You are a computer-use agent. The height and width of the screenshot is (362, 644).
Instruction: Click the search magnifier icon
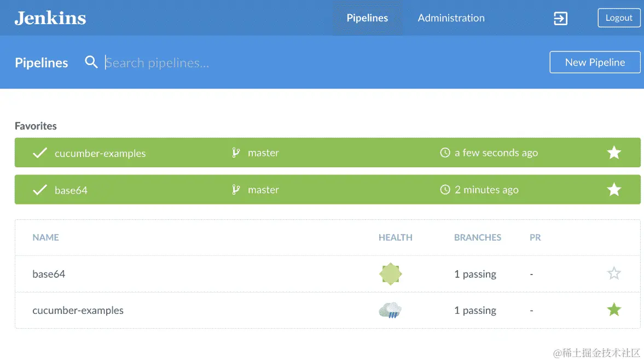pos(91,62)
